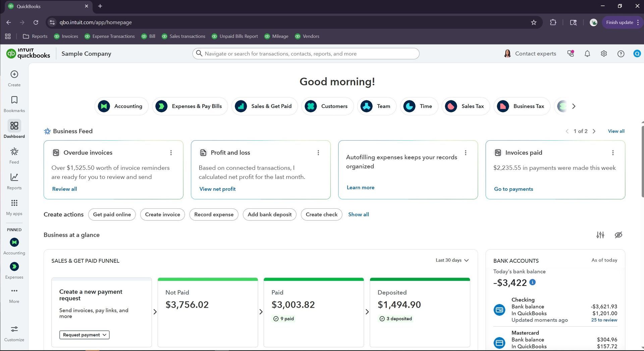Open the Create plus icon in sidebar

pos(14,74)
